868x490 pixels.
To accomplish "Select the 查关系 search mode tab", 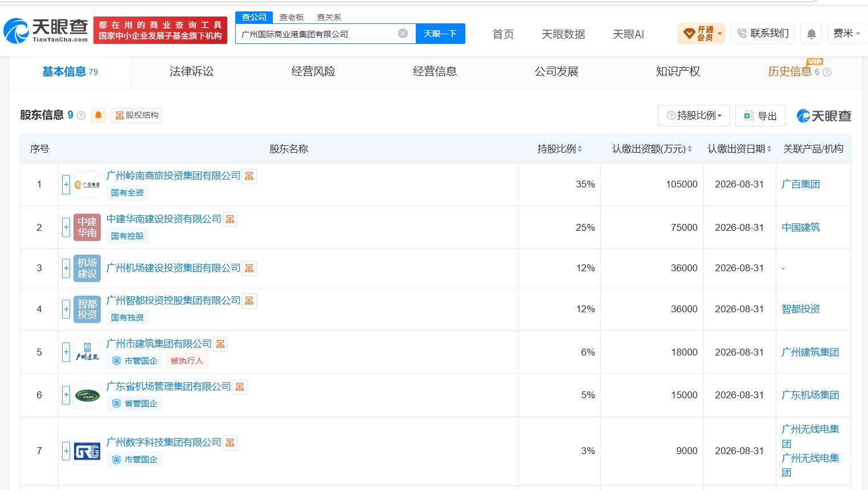I will [329, 18].
